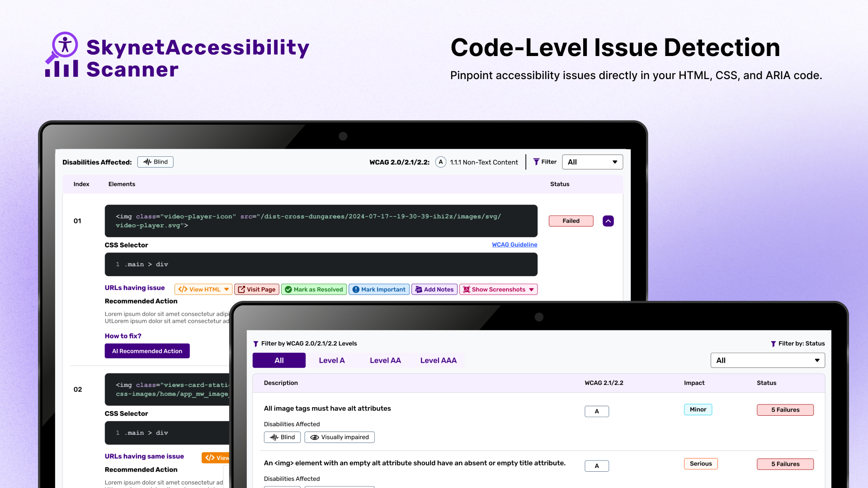This screenshot has width=868, height=488.
Task: Open Show Screenshots via its camera icon
Action: [x=466, y=289]
